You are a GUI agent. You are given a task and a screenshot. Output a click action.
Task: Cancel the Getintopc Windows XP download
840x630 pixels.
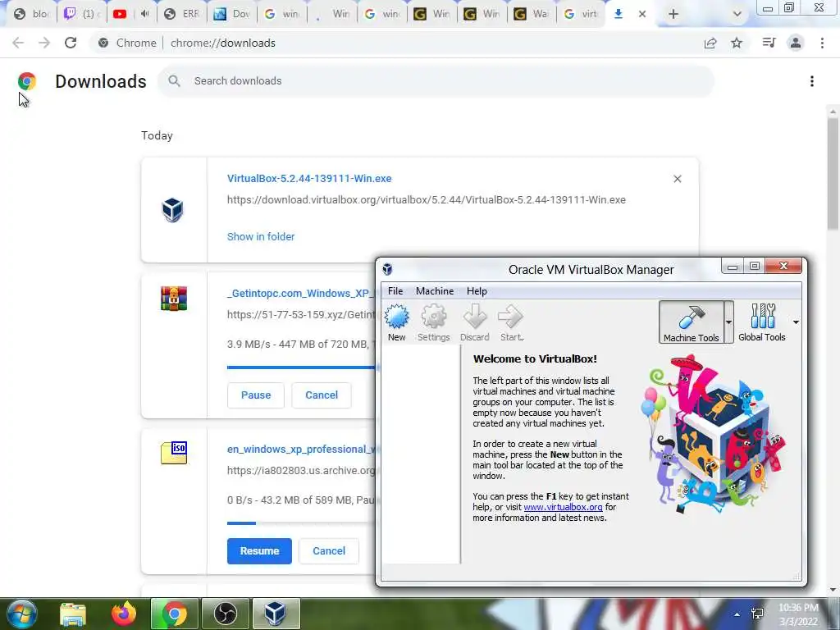click(322, 395)
